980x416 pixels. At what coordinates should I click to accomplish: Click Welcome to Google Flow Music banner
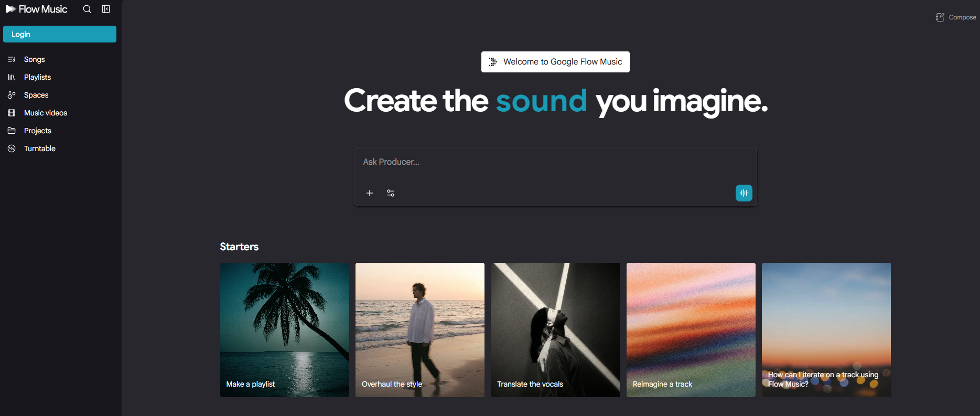click(555, 62)
